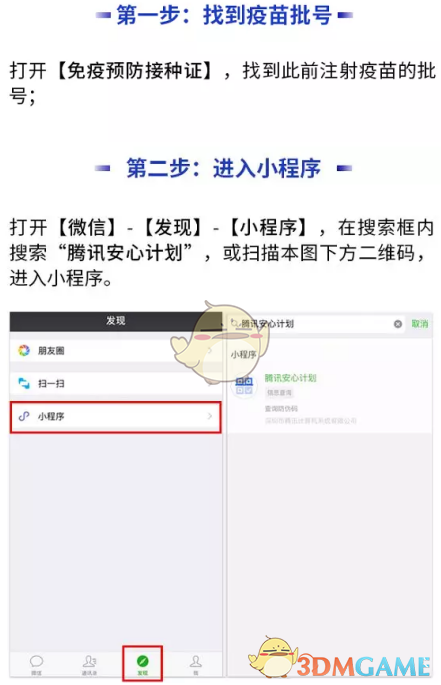Open the 我 profile tab icon
This screenshot has height=685, width=441.
(x=196, y=661)
